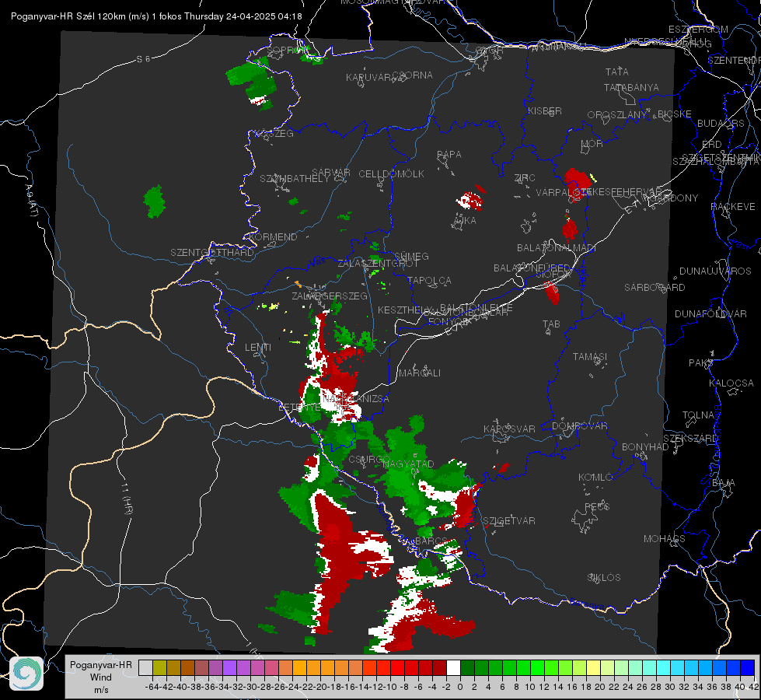Click the 11 (HR) road label
The image size is (761, 700).
coord(127,499)
